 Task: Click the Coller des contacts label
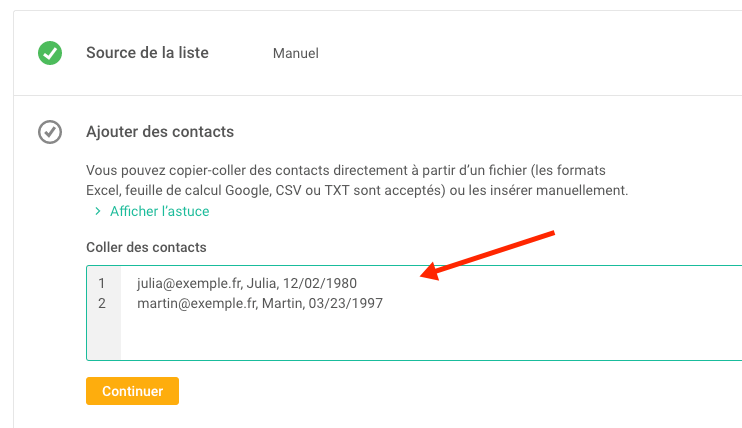pyautogui.click(x=146, y=247)
